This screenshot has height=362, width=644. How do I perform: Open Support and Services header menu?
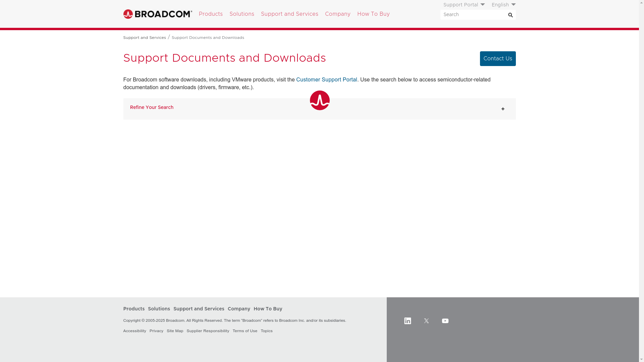(289, 14)
